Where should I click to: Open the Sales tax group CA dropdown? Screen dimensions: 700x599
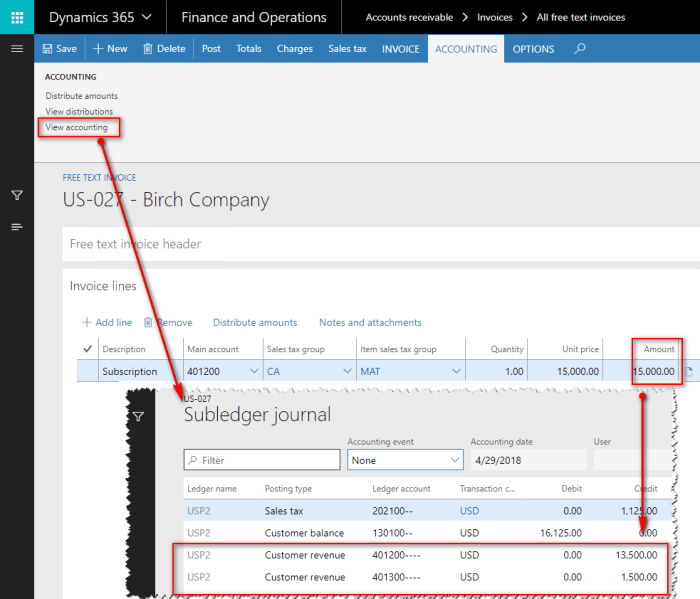coord(347,371)
